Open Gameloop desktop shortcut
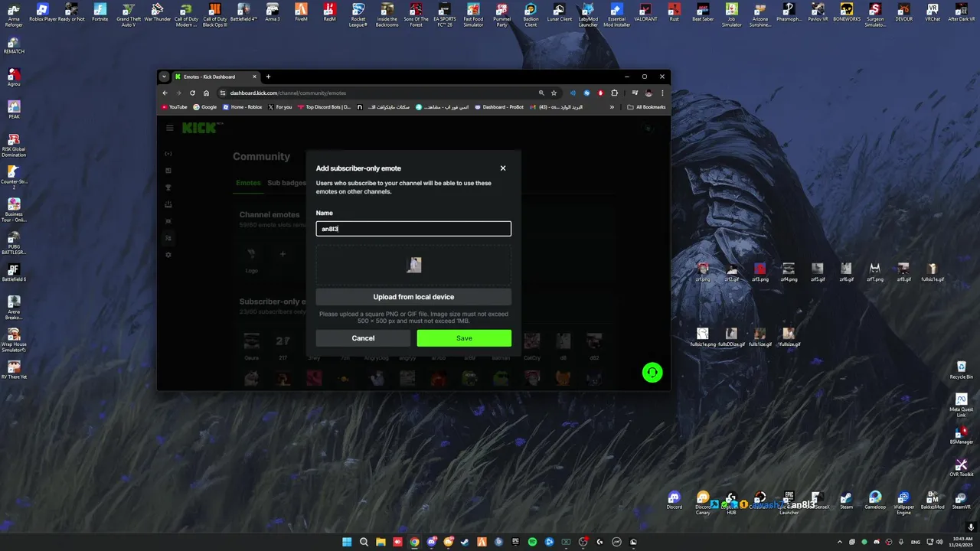Viewport: 980px width, 551px height. click(875, 500)
